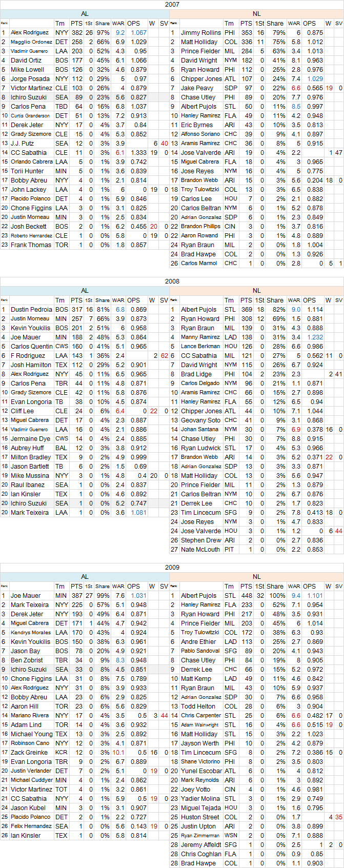
Task: Select Raul Ibanez's name
Action: coord(28,485)
